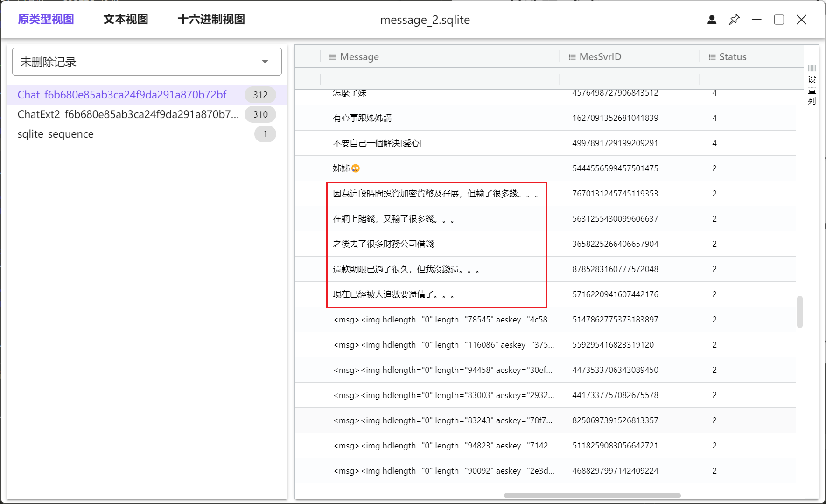Pin the window with pushpin icon
Screen dimensions: 826x504
[x=734, y=20]
